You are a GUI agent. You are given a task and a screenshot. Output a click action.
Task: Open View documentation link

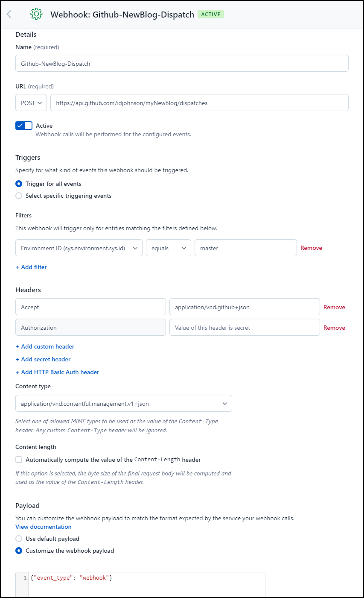tap(44, 527)
